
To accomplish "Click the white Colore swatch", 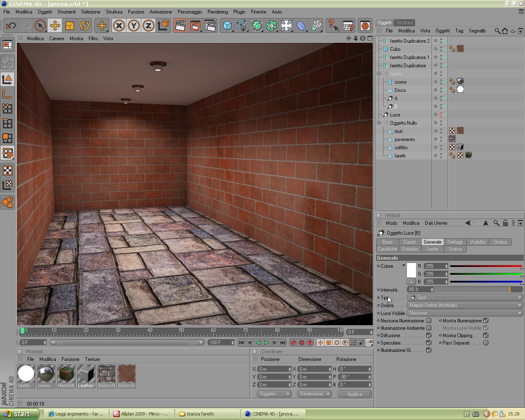I will (411, 270).
